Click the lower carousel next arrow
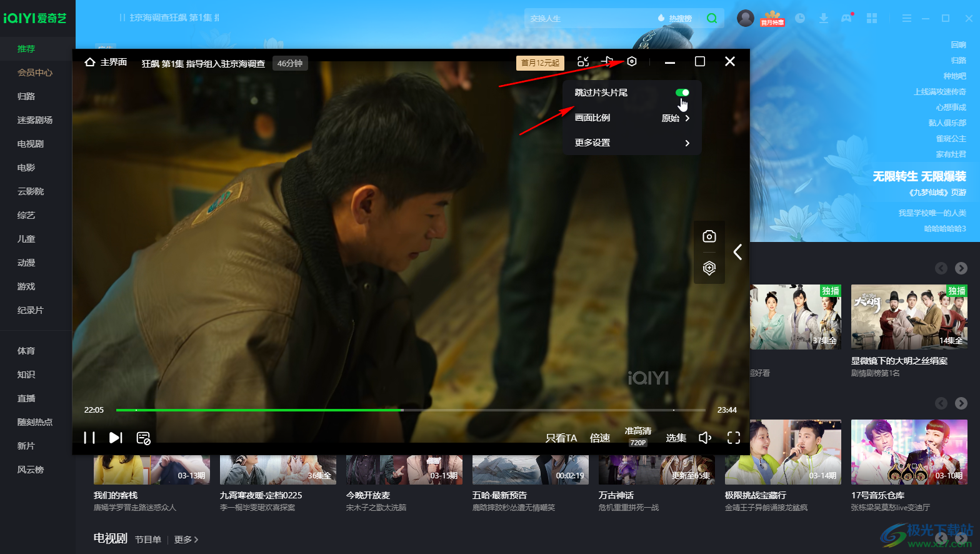Viewport: 980px width, 554px height. [961, 403]
